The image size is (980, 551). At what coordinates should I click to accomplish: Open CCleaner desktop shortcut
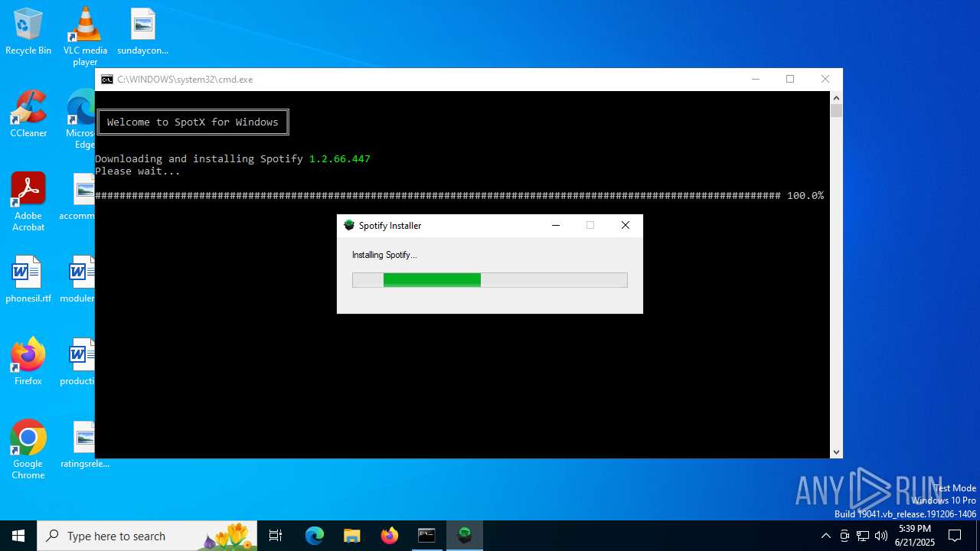tap(28, 114)
